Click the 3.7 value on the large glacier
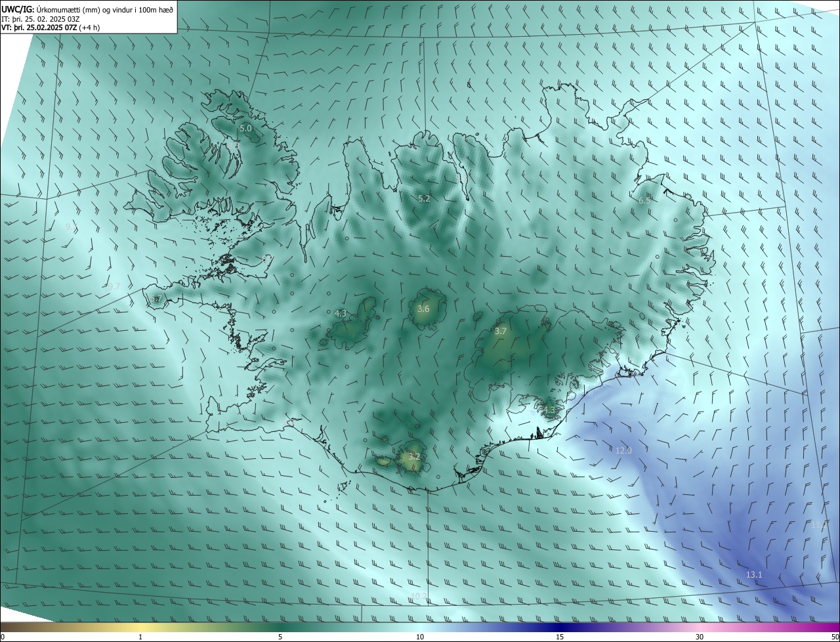The image size is (840, 642). (x=500, y=332)
